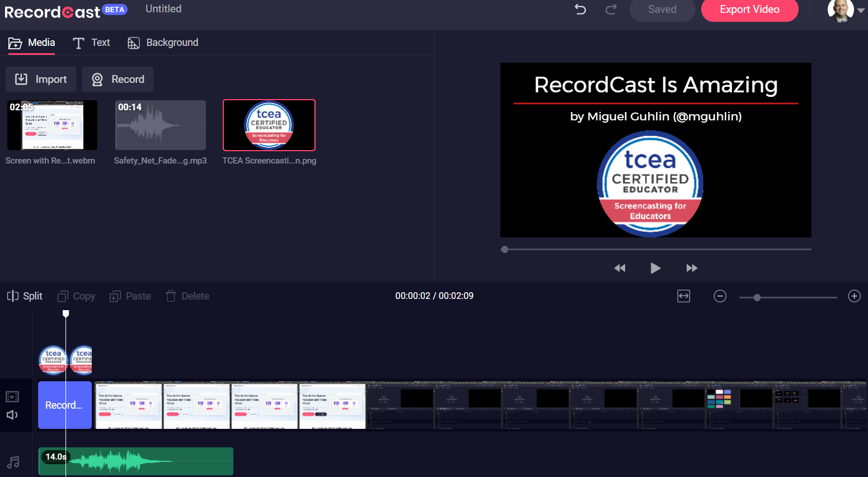This screenshot has height=477, width=868.
Task: Click the fast-forward playback icon
Action: point(692,268)
